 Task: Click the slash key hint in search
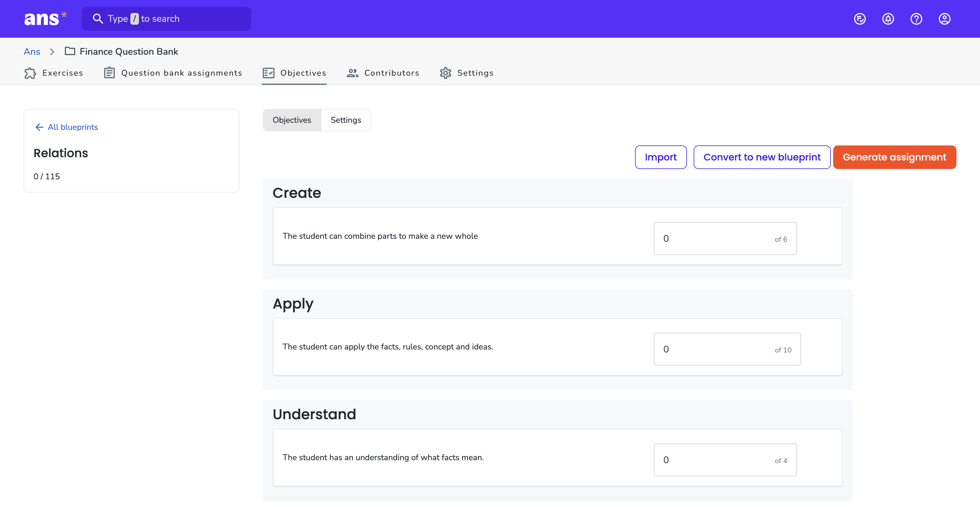tap(134, 19)
